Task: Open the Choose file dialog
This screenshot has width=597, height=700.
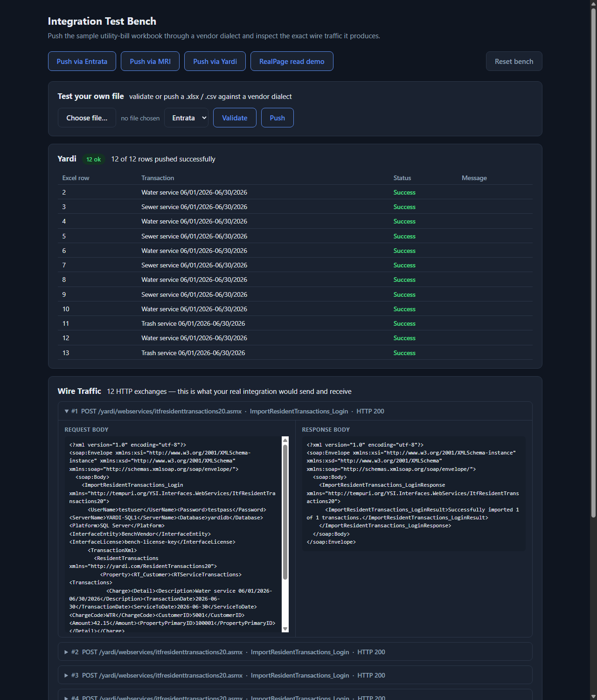Action: [87, 118]
